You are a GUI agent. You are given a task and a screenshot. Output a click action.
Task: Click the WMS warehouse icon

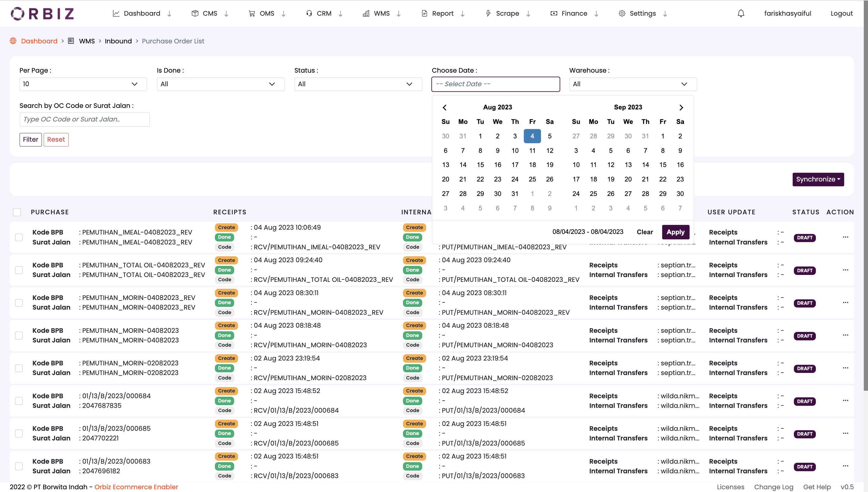366,14
